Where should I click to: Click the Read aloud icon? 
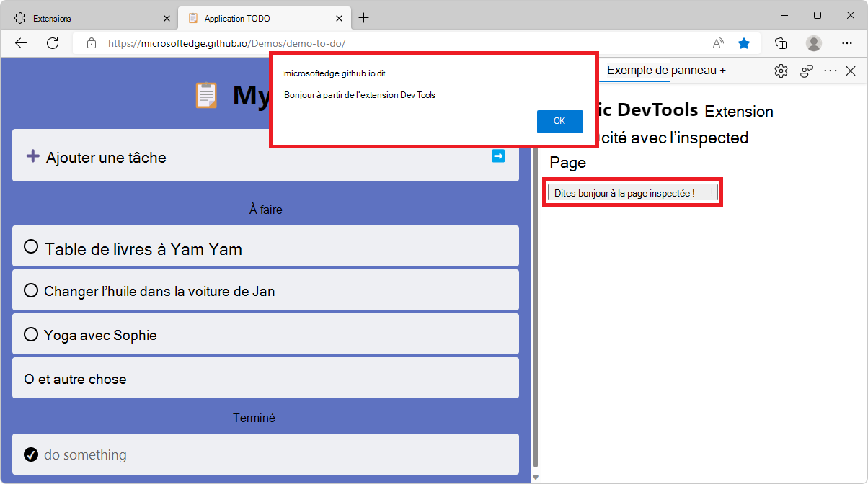point(718,43)
